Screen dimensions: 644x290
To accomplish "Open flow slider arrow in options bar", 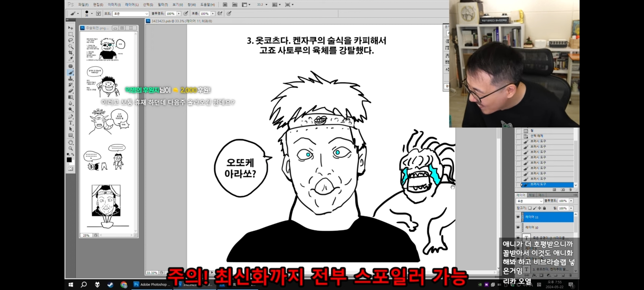I will coord(213,13).
